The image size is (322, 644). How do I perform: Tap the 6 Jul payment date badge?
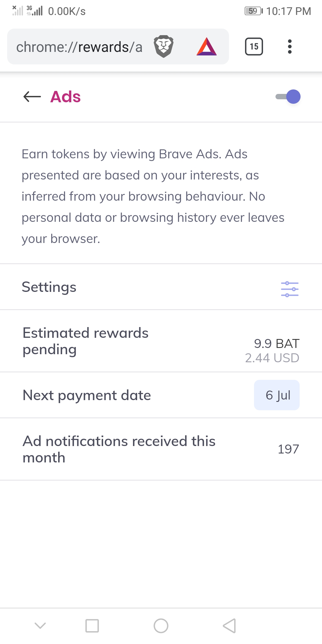coord(277,395)
